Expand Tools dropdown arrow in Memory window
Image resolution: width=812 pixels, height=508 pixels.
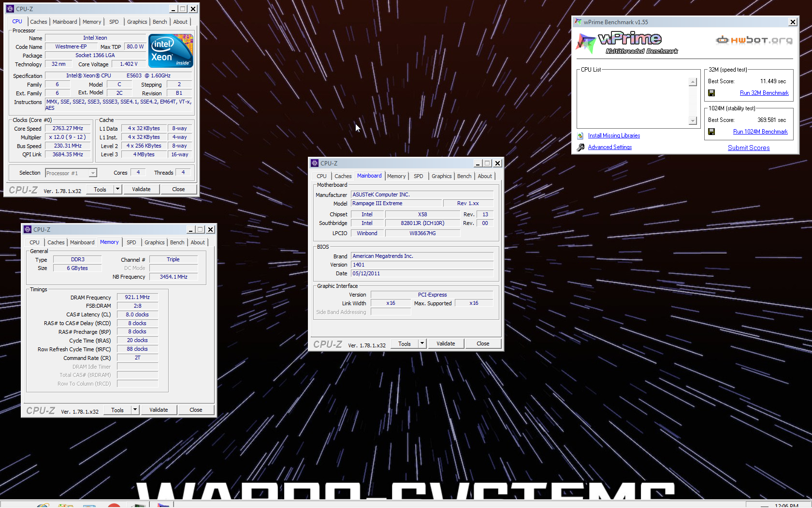(x=135, y=410)
